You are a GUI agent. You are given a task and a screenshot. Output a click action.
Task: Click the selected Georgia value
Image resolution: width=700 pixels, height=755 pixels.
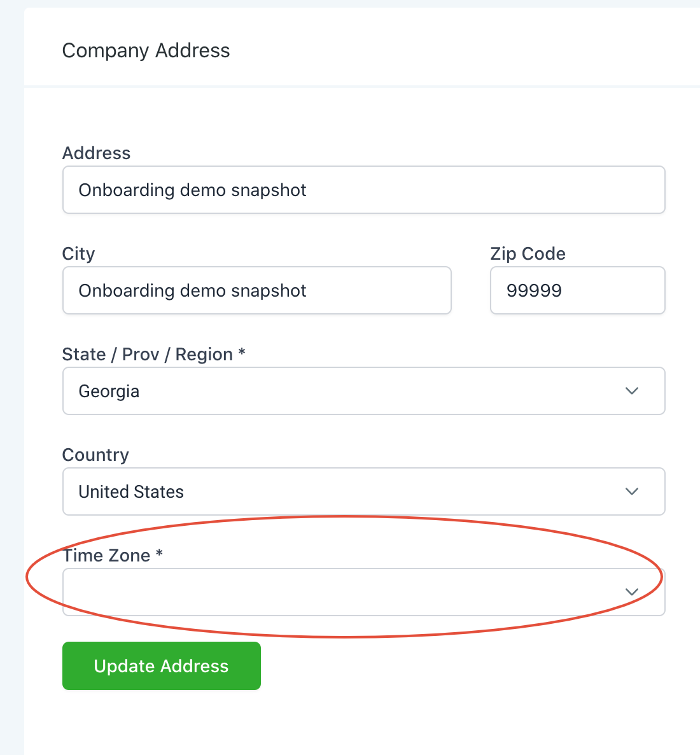coord(109,391)
